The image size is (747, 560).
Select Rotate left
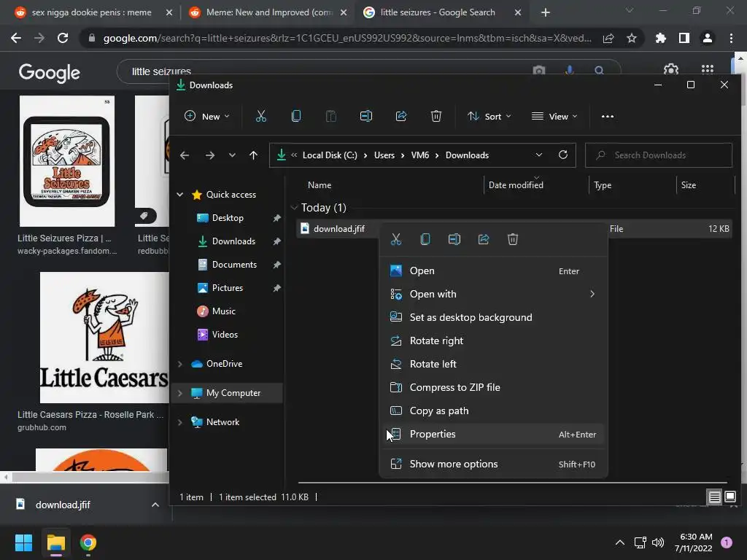pos(493,364)
